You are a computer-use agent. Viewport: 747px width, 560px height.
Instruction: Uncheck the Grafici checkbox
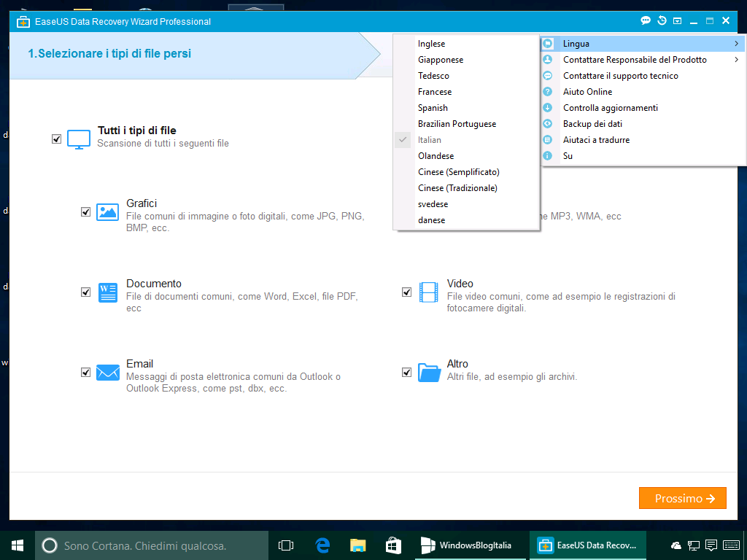(86, 212)
